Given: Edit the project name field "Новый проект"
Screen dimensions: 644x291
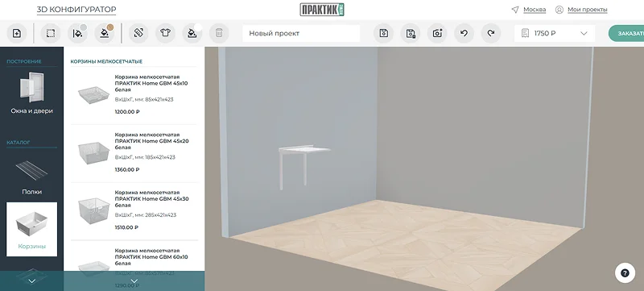Looking at the screenshot, I should tap(301, 33).
